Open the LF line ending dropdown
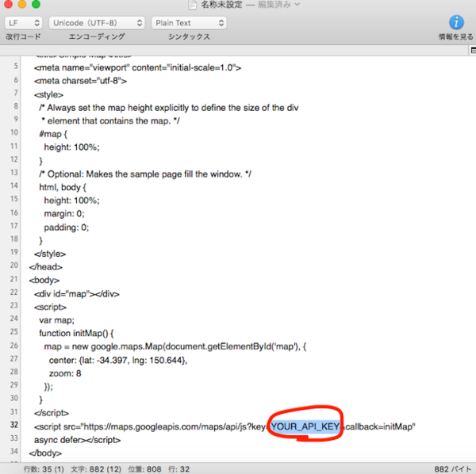The height and width of the screenshot is (474, 476). [23, 23]
